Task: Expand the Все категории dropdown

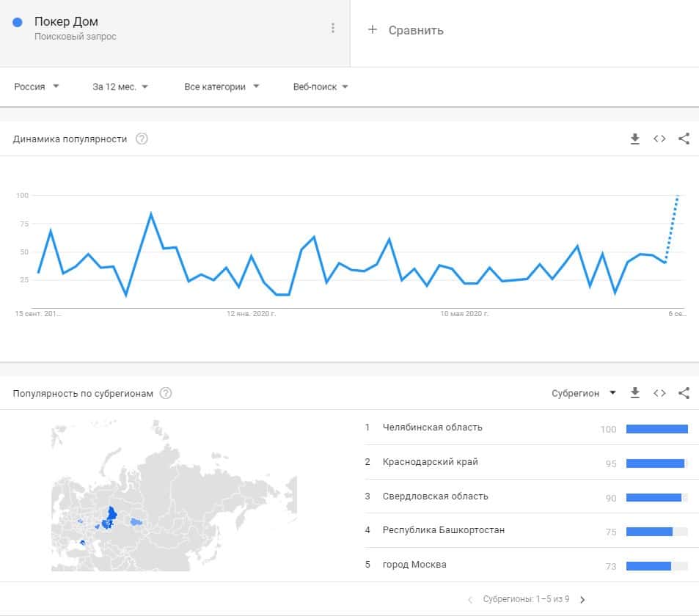Action: click(x=222, y=87)
